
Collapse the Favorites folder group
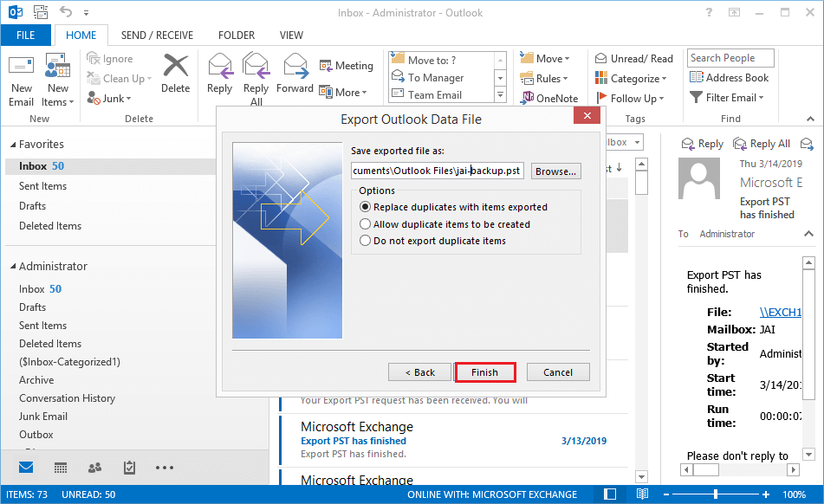pos(11,145)
